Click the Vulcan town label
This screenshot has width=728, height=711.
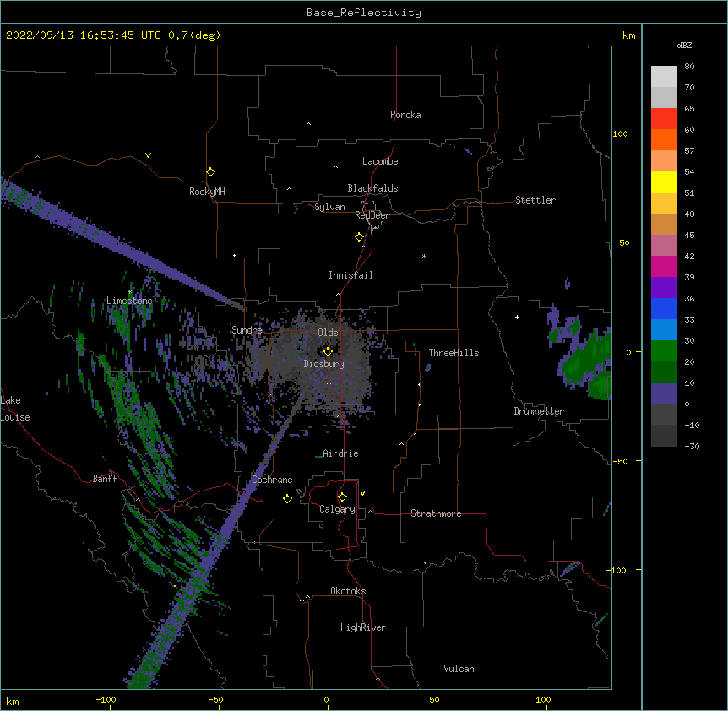pos(459,669)
